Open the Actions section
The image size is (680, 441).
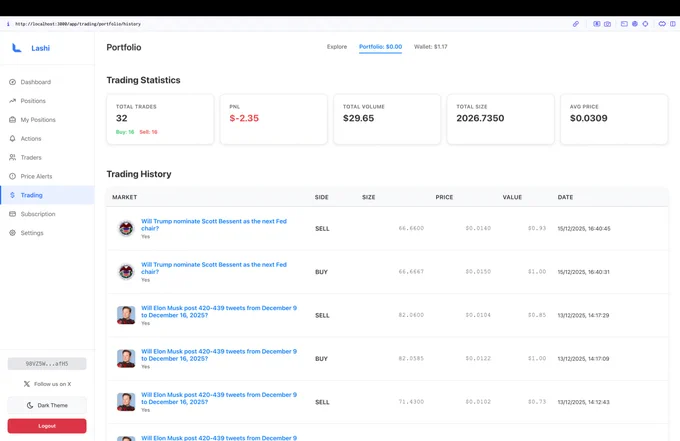click(x=47, y=138)
